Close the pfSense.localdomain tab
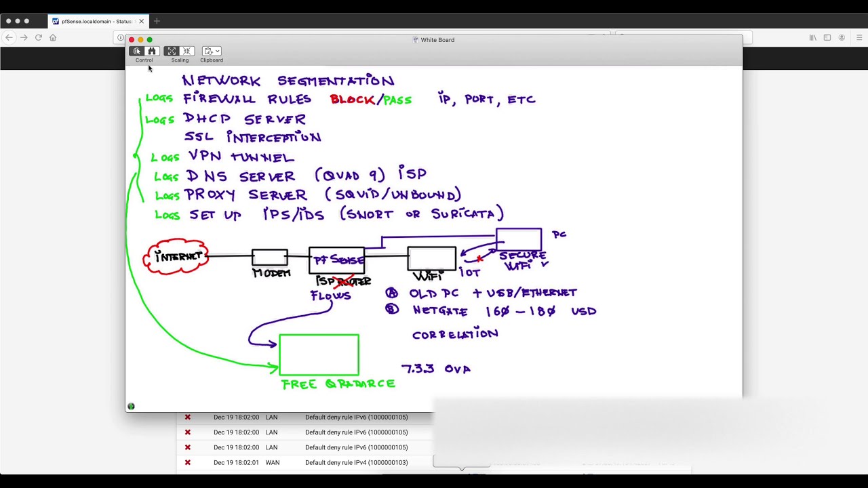Screen dimensions: 868x488 (x=141, y=21)
